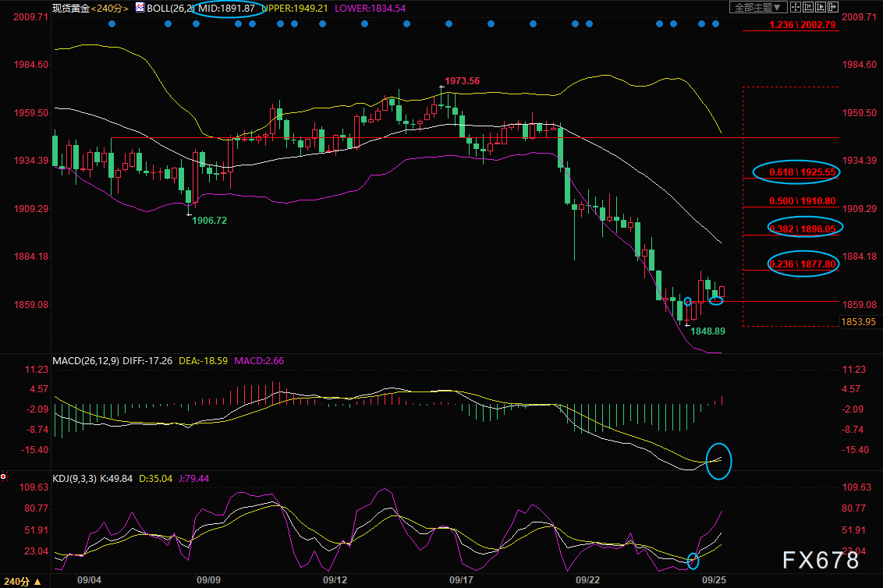Click the 09/22 date on time axis
The image size is (883, 588).
tap(587, 579)
